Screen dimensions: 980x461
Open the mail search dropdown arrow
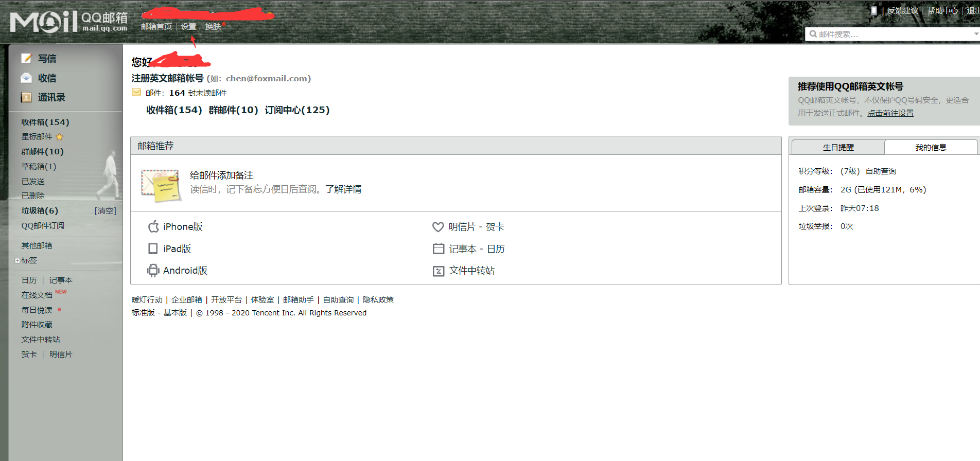pos(976,34)
